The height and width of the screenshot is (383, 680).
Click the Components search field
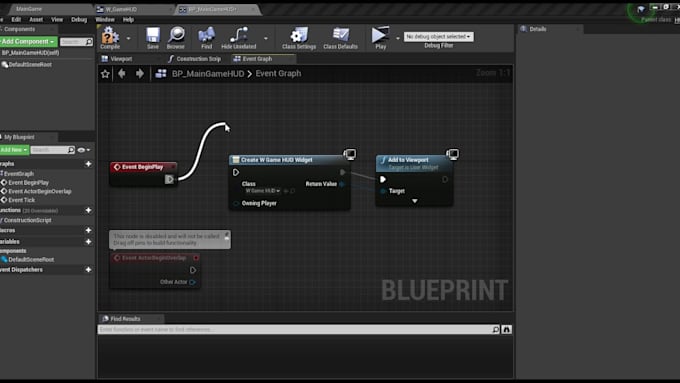click(76, 42)
